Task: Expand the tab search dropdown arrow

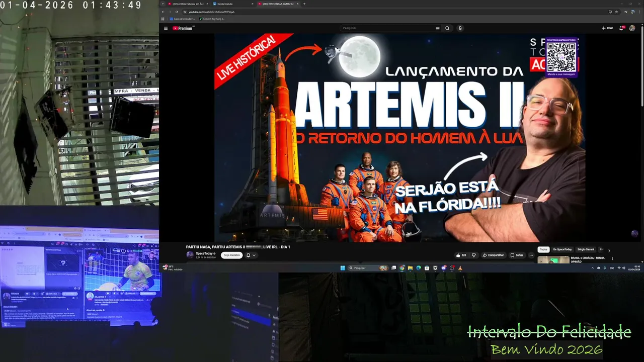Action: [x=163, y=4]
